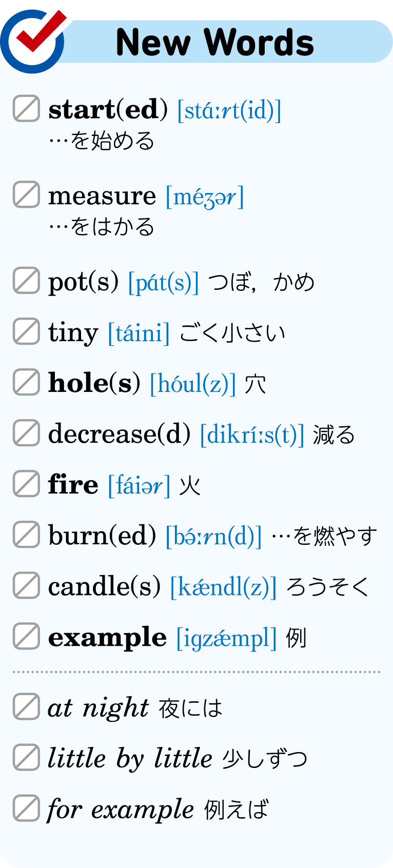Toggle the pot(s) checkbox
The width and height of the screenshot is (393, 868).
click(26, 280)
